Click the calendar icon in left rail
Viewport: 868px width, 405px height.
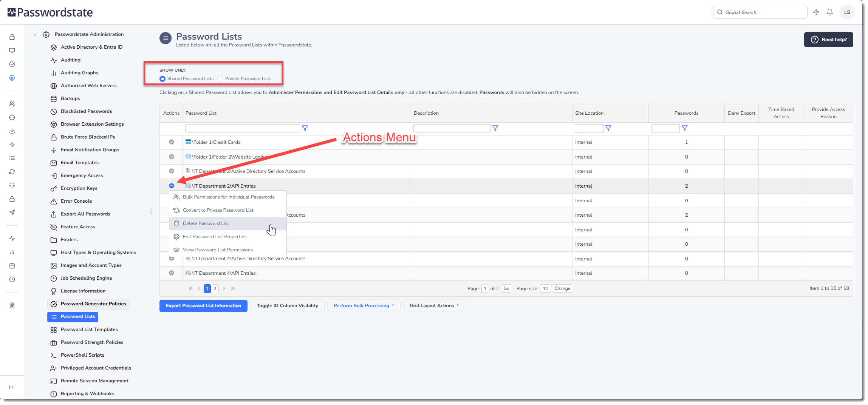[x=12, y=266]
